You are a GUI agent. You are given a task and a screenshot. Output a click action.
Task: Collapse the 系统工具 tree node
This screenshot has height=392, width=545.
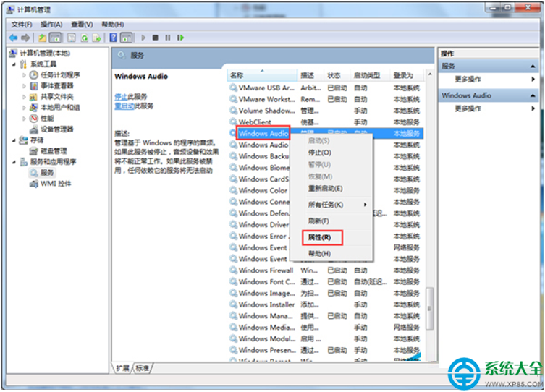point(14,64)
